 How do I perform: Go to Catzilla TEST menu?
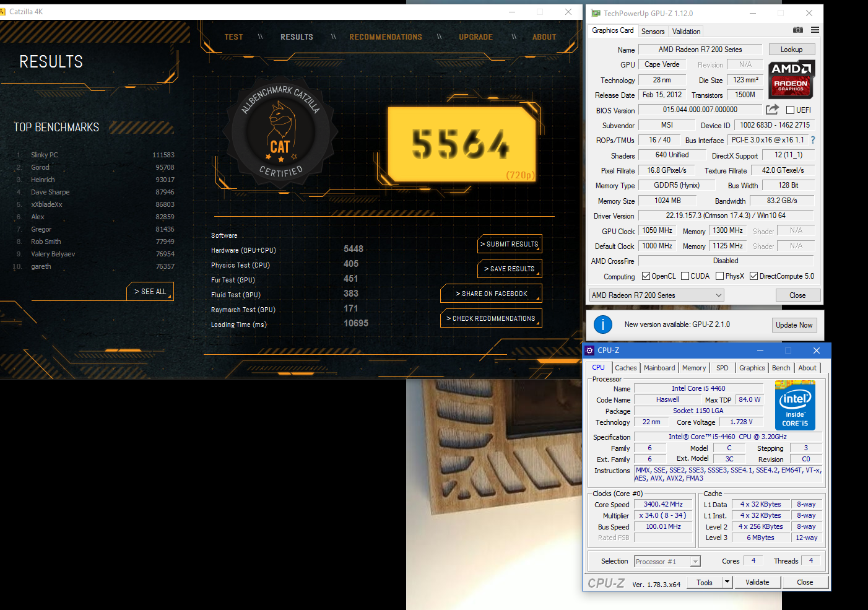(233, 37)
